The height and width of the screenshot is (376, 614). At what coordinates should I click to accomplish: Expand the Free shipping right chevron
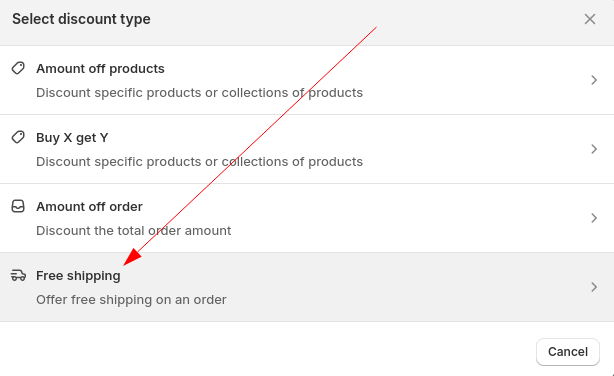tap(594, 287)
